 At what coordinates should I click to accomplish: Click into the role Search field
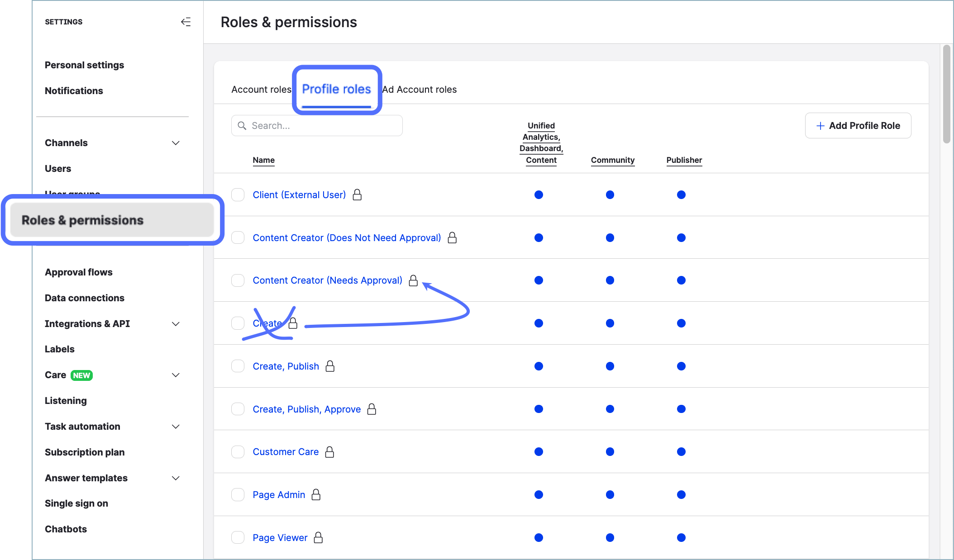324,126
